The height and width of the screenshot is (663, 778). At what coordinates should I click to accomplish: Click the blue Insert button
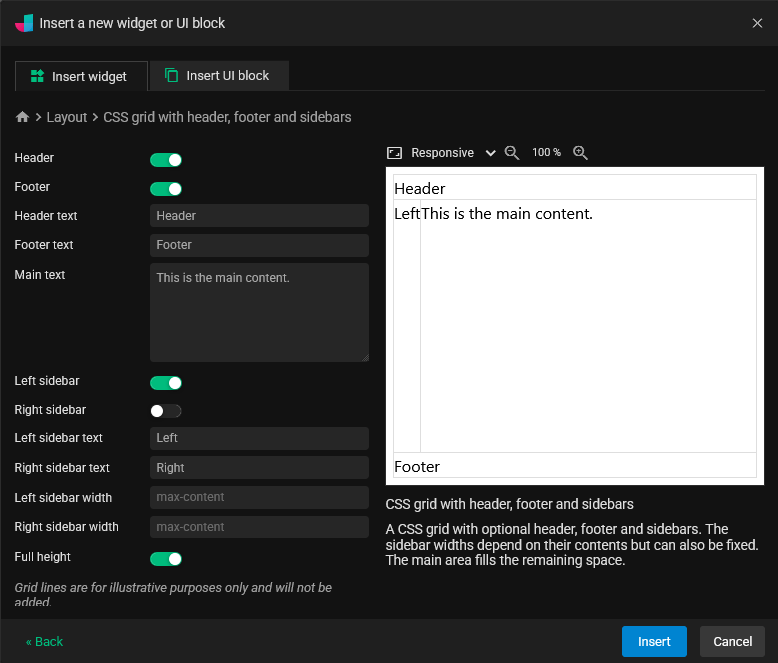pyautogui.click(x=654, y=642)
